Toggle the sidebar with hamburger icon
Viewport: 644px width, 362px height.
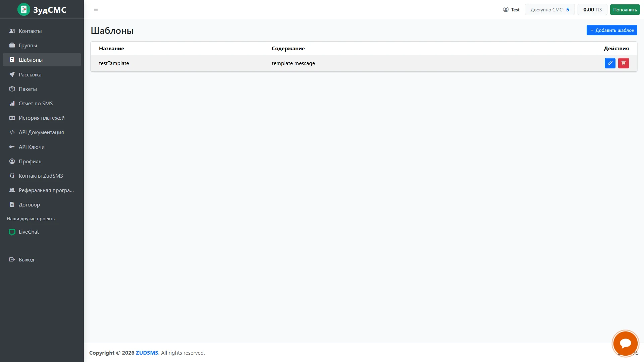[x=96, y=9]
